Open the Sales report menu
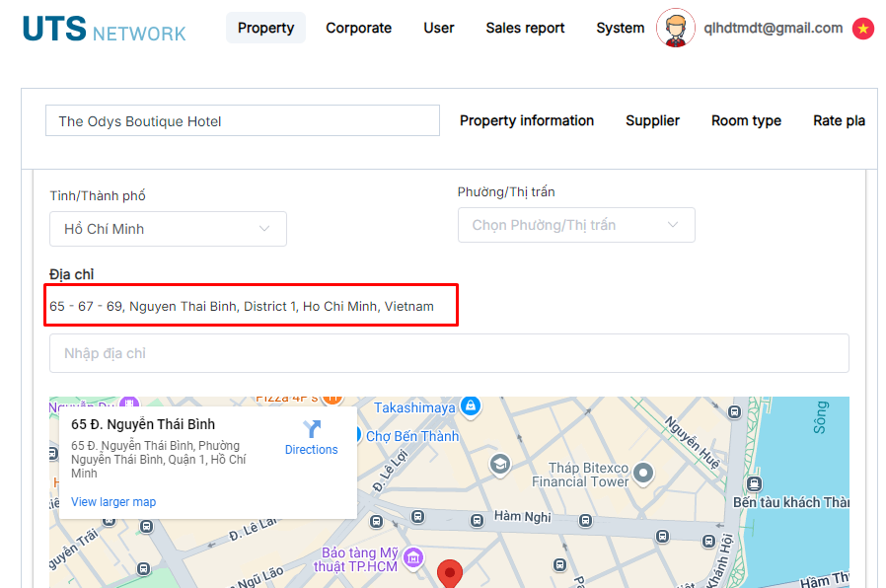 click(525, 28)
